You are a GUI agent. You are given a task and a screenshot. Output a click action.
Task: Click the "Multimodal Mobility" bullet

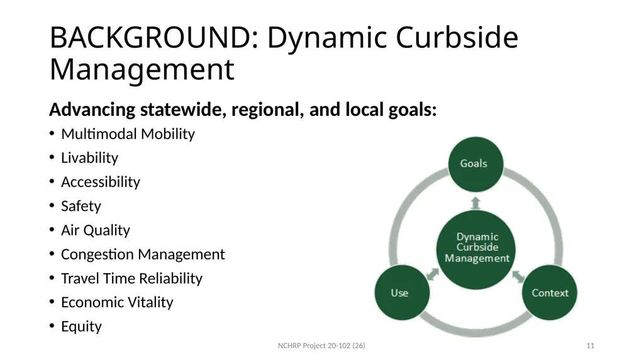pyautogui.click(x=128, y=134)
